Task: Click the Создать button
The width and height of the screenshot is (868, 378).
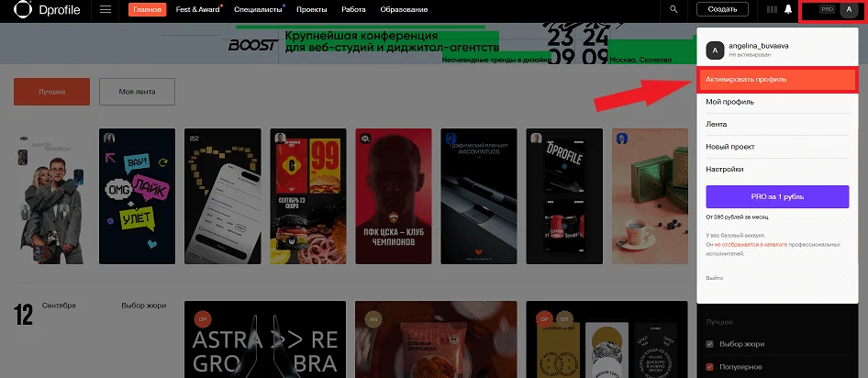Action: [722, 9]
